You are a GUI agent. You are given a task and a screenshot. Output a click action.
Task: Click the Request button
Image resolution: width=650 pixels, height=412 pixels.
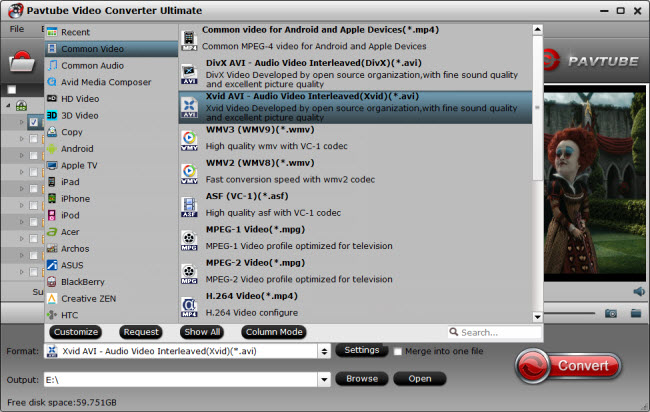141,332
